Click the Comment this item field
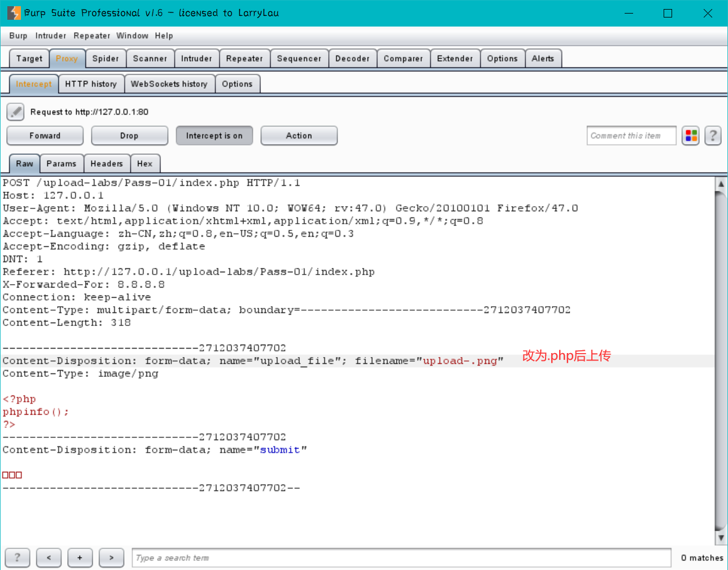The width and height of the screenshot is (728, 570). [x=631, y=136]
